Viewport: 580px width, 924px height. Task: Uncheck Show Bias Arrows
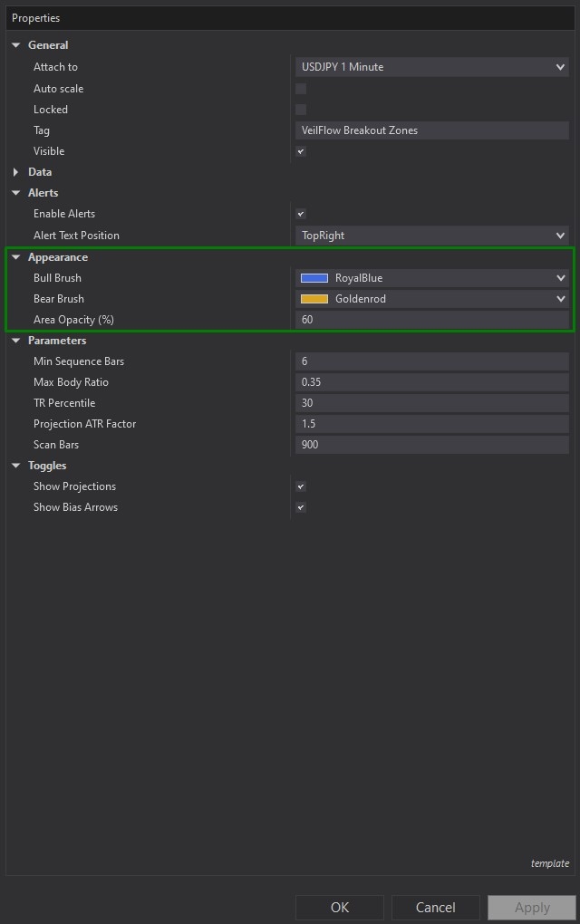[x=300, y=507]
